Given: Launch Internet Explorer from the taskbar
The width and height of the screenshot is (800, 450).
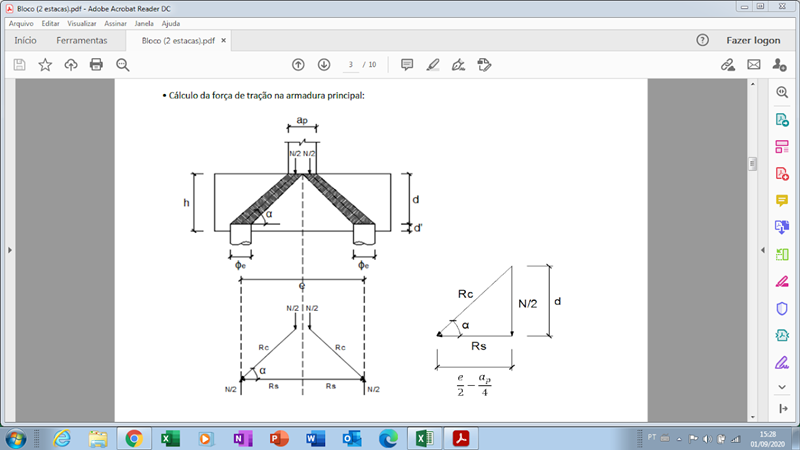Looking at the screenshot, I should [x=62, y=439].
